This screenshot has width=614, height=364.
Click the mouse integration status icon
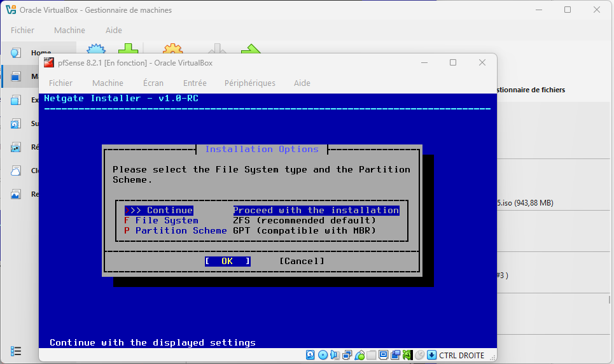419,355
